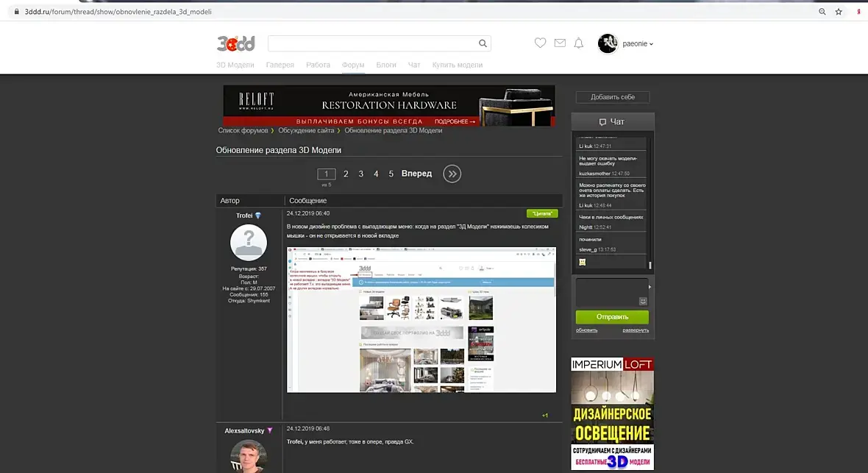Open the 3D Модели menu
The width and height of the screenshot is (868, 473).
pos(235,65)
